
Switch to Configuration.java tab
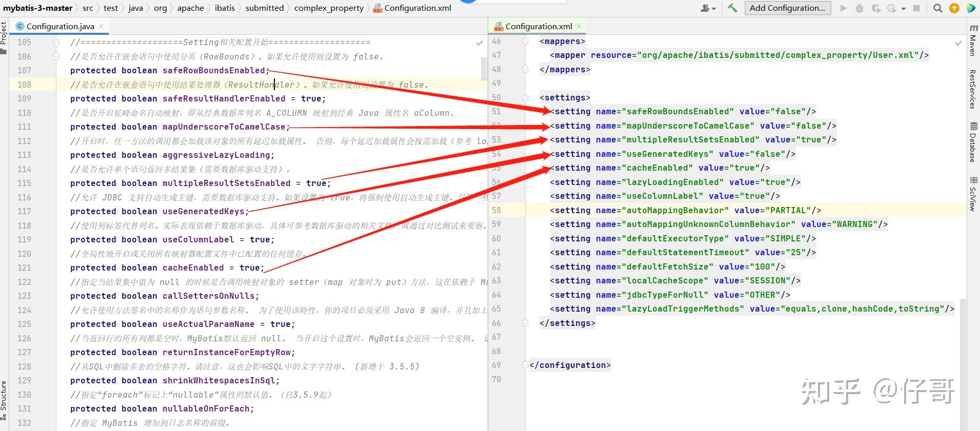(x=59, y=26)
